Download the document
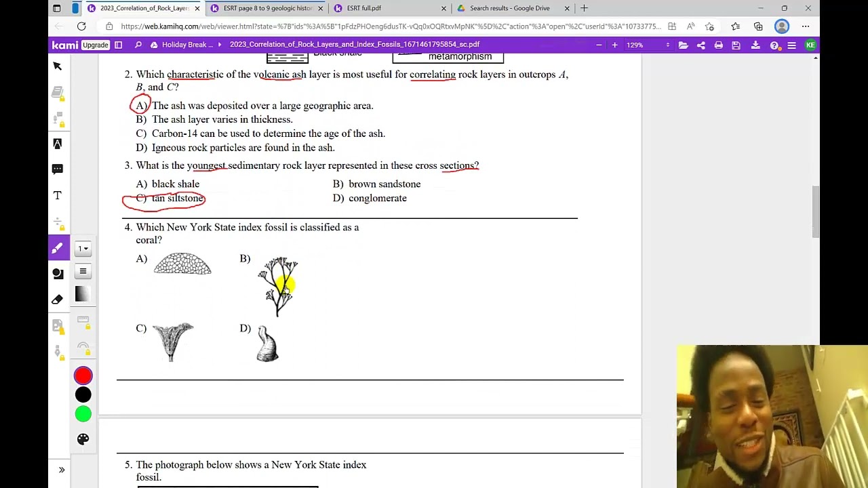The width and height of the screenshot is (868, 488). (755, 45)
